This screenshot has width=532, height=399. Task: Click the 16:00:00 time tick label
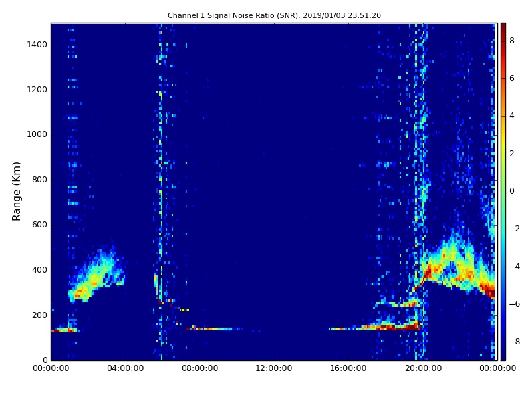pyautogui.click(x=348, y=368)
